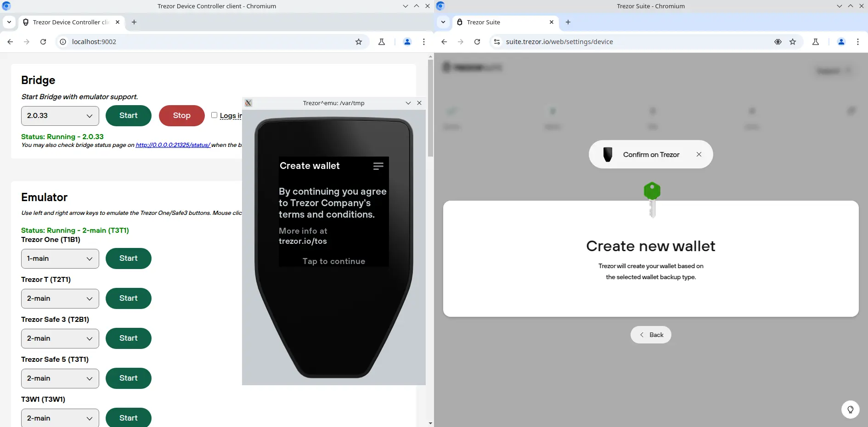
Task: Click the Create new wallet heading
Action: pyautogui.click(x=651, y=246)
